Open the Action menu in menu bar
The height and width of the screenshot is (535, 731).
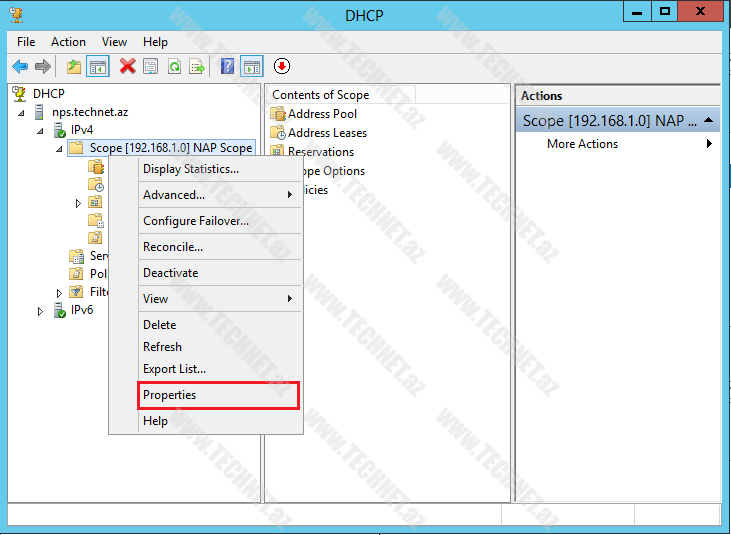tap(68, 42)
